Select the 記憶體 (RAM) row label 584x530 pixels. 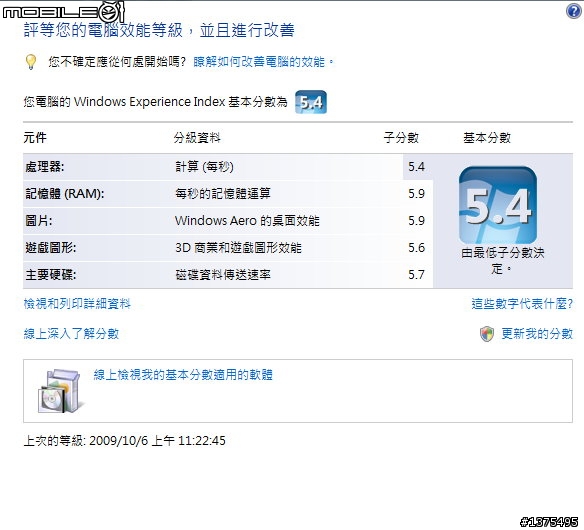pyautogui.click(x=65, y=194)
